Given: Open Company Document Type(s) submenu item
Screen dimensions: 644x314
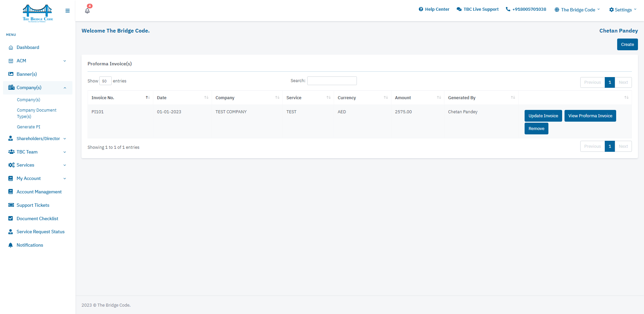Looking at the screenshot, I should (x=37, y=113).
